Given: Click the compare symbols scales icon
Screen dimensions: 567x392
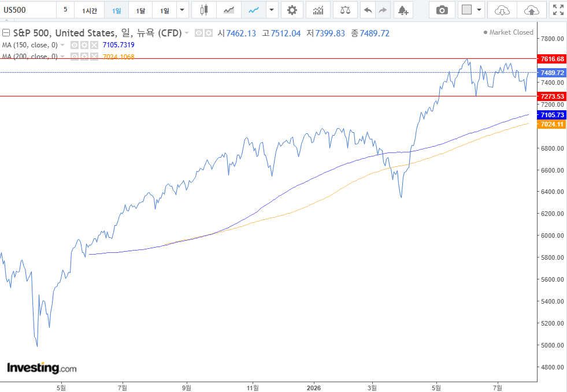Looking at the screenshot, I should coord(345,10).
